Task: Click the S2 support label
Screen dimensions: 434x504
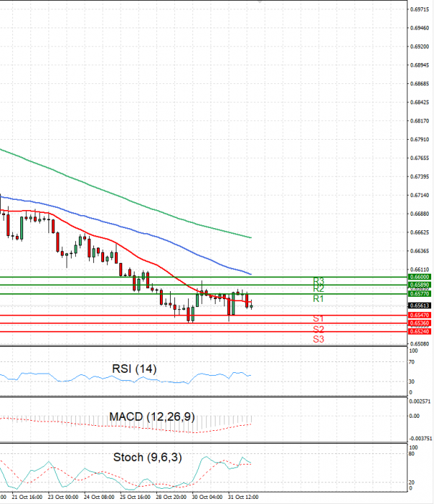Action: coord(318,329)
